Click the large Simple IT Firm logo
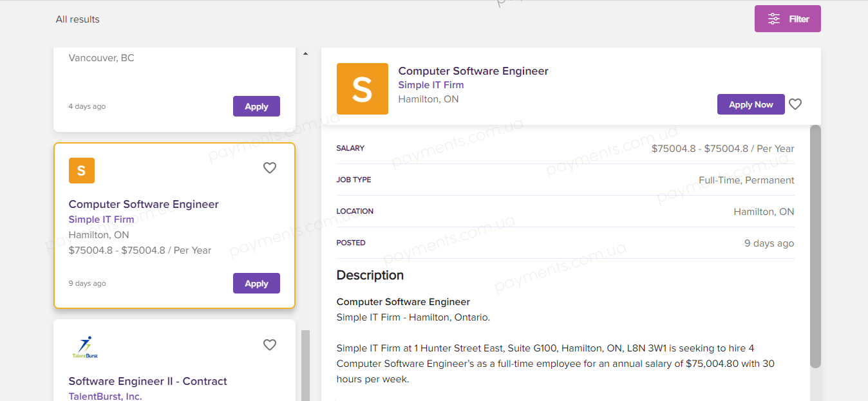The height and width of the screenshot is (401, 868). click(363, 89)
